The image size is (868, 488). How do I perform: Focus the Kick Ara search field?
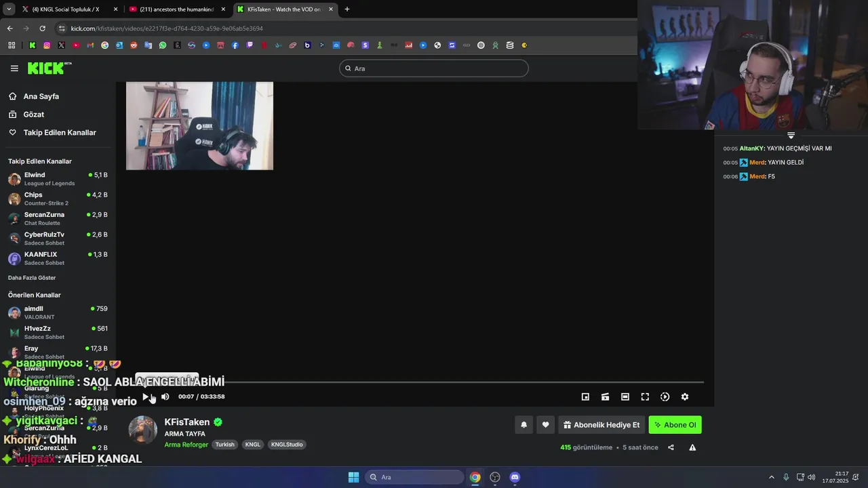434,68
